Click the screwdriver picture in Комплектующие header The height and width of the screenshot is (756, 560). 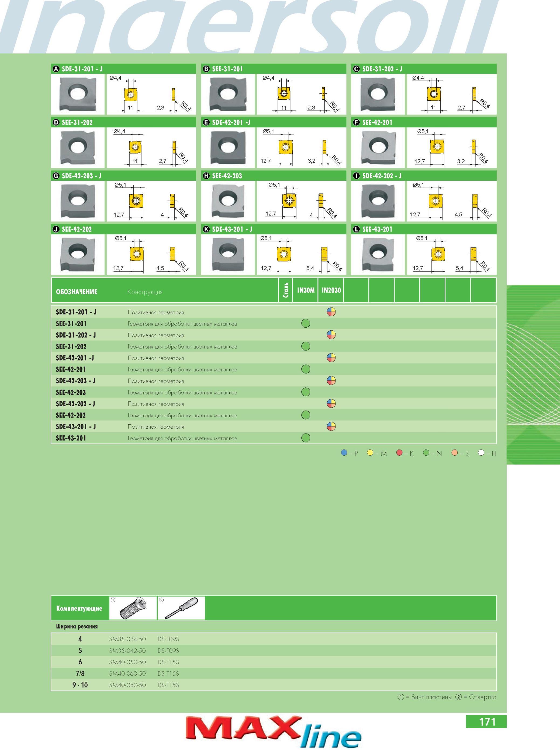coord(181,608)
